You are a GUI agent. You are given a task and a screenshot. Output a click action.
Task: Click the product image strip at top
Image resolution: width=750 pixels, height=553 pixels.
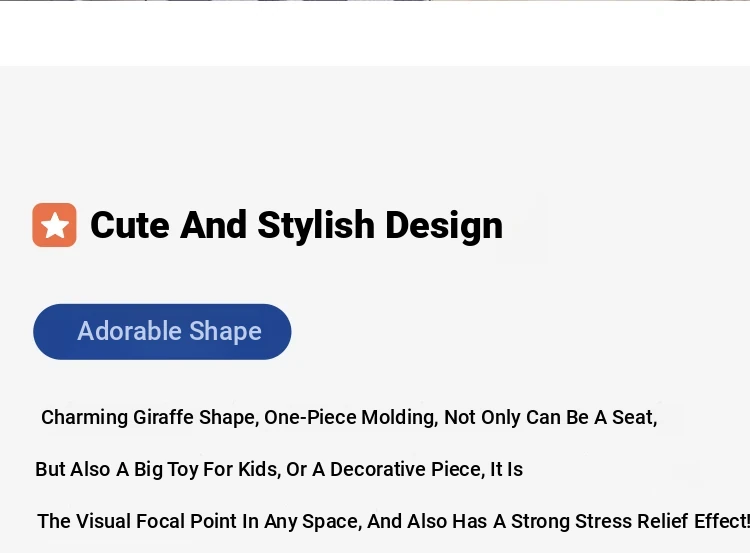coord(375,0)
